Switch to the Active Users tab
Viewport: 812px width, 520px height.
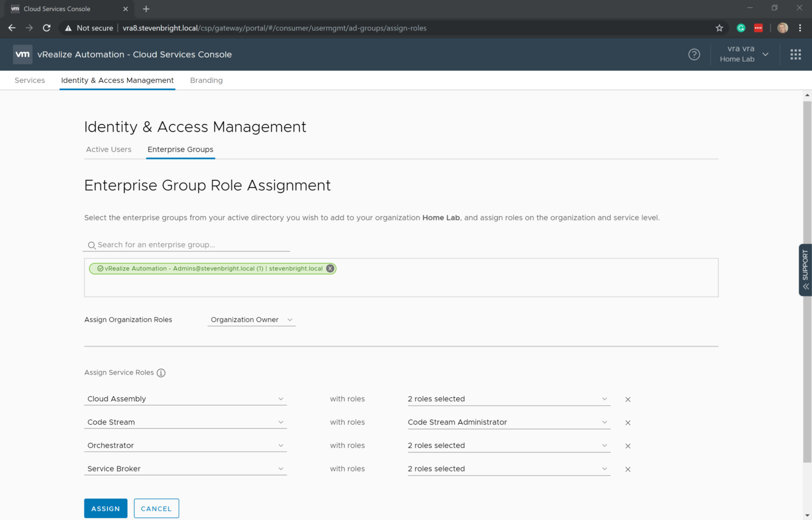[109, 149]
